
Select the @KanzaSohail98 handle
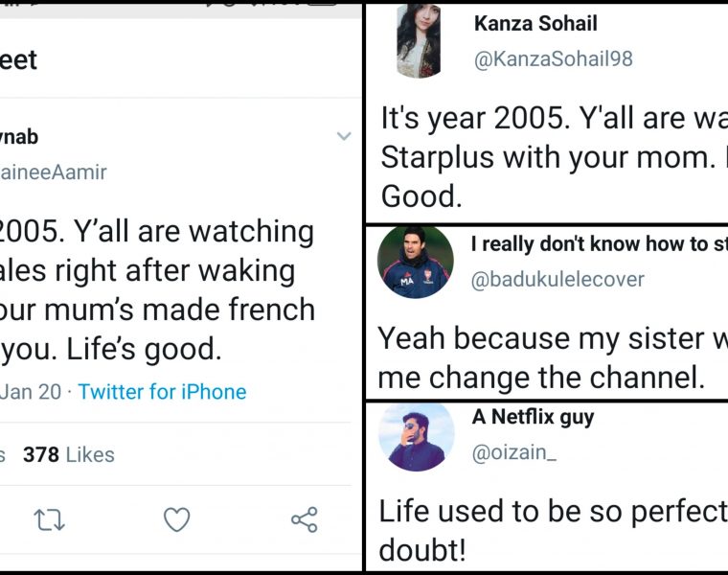pos(553,59)
